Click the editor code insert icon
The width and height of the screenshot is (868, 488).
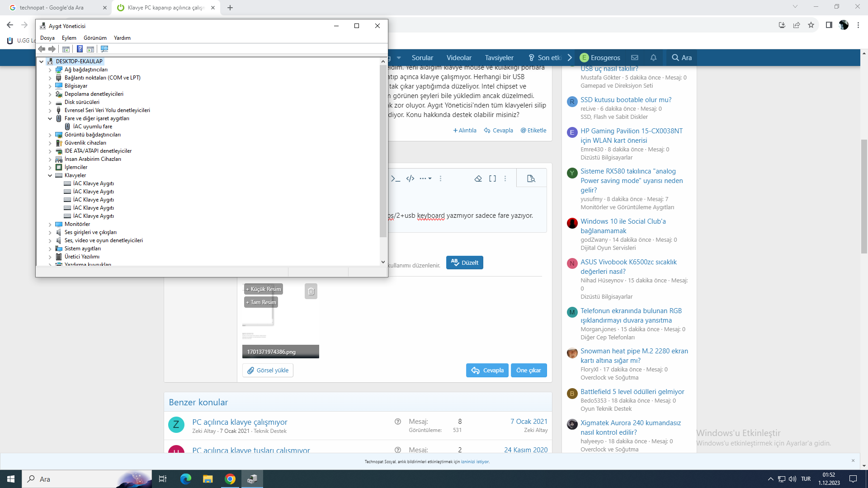click(410, 178)
